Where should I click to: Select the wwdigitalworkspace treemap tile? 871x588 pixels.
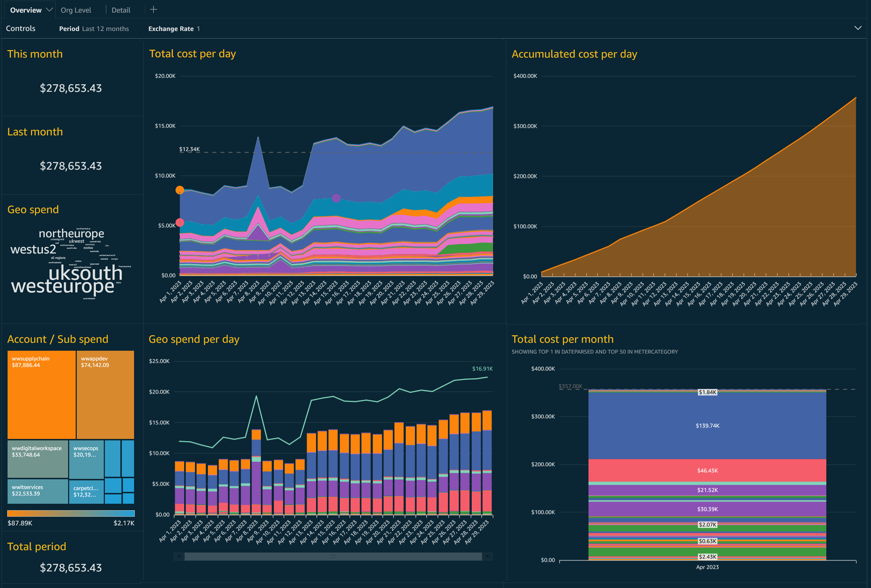(38, 459)
